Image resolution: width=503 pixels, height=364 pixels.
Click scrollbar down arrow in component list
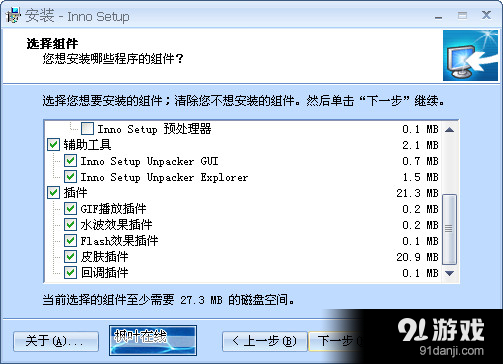[x=449, y=273]
